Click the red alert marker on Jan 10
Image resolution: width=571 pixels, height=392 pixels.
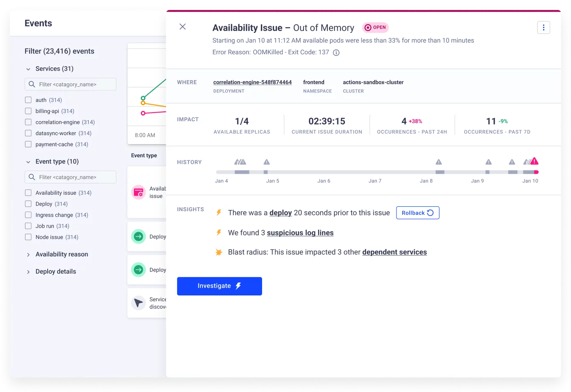point(534,161)
